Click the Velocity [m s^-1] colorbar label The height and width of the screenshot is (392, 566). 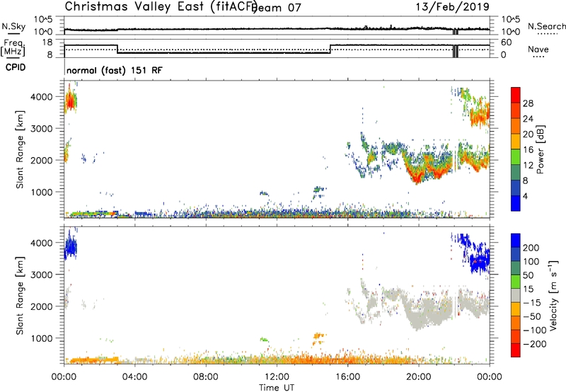tap(553, 295)
